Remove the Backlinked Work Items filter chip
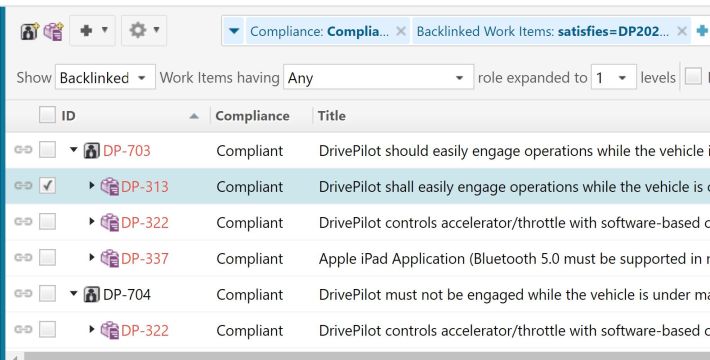The width and height of the screenshot is (710, 360). [x=682, y=31]
